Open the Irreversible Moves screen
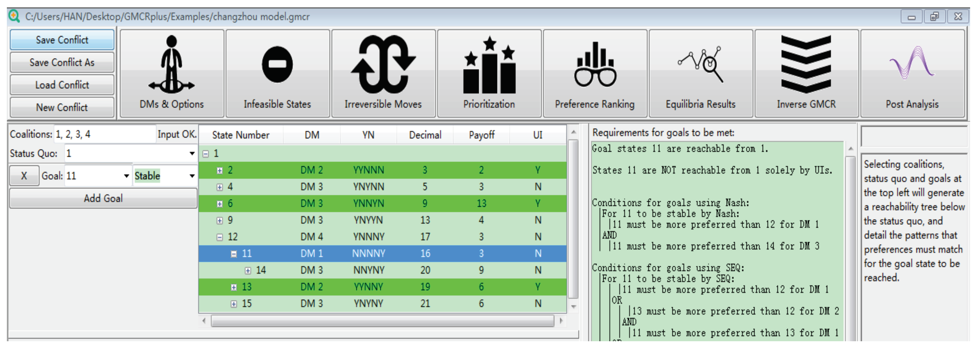 point(383,73)
